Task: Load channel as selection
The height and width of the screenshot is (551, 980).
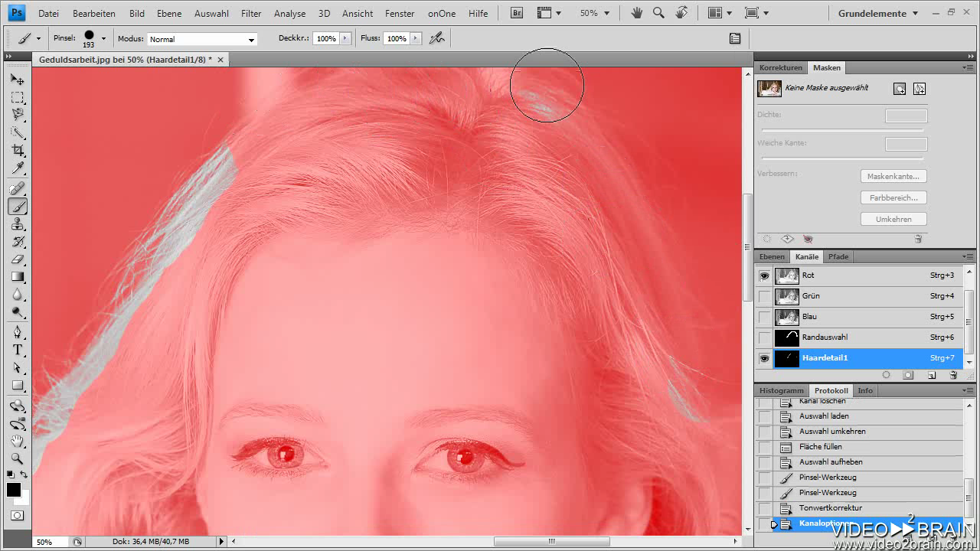Action: [x=886, y=375]
